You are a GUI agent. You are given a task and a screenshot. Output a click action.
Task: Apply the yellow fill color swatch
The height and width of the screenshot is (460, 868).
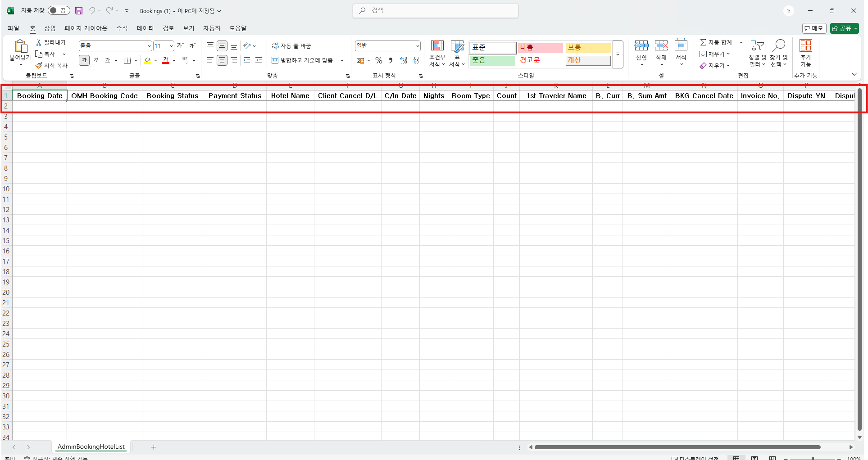pos(147,60)
